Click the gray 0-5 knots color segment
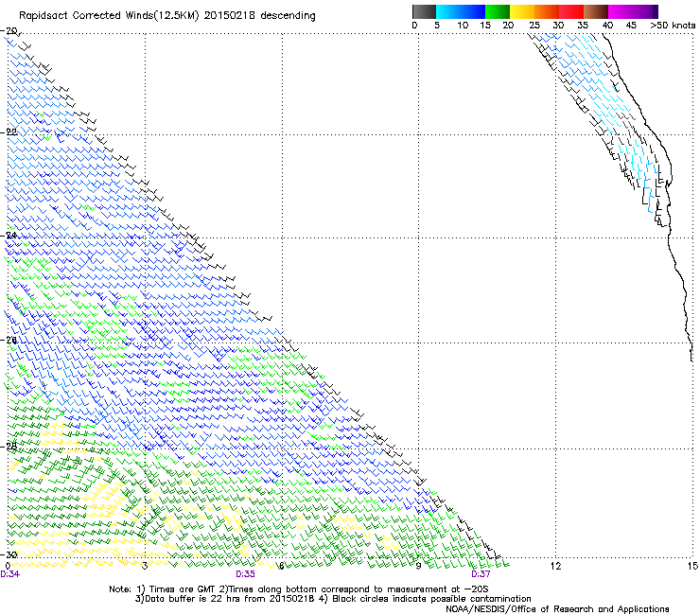 (x=424, y=11)
